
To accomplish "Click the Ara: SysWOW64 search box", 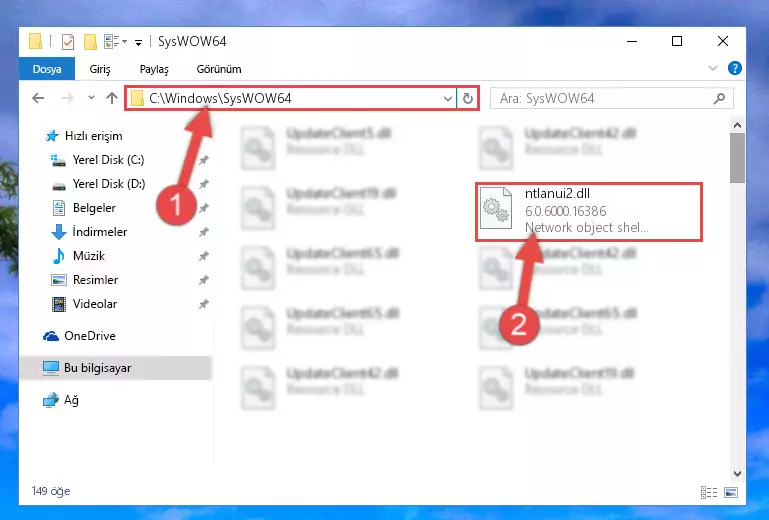I will point(611,99).
